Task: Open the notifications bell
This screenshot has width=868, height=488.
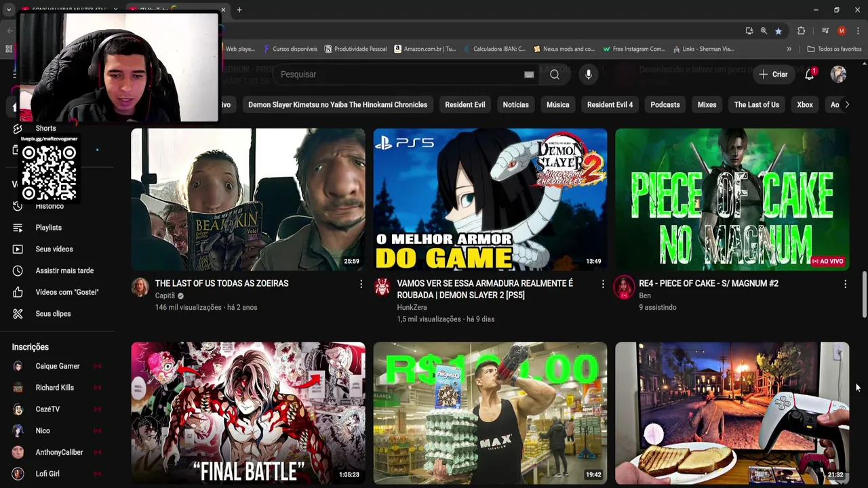Action: [x=809, y=75]
